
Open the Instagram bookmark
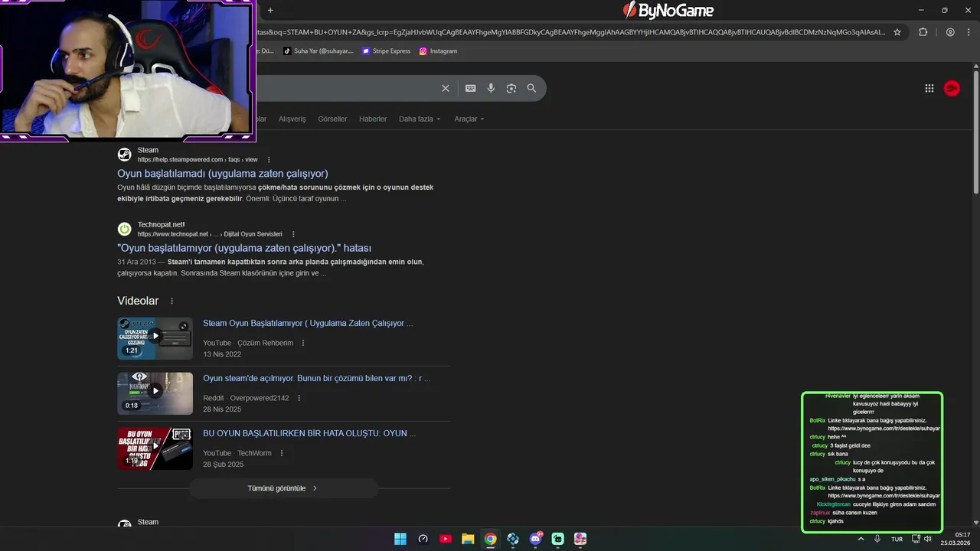(x=438, y=51)
